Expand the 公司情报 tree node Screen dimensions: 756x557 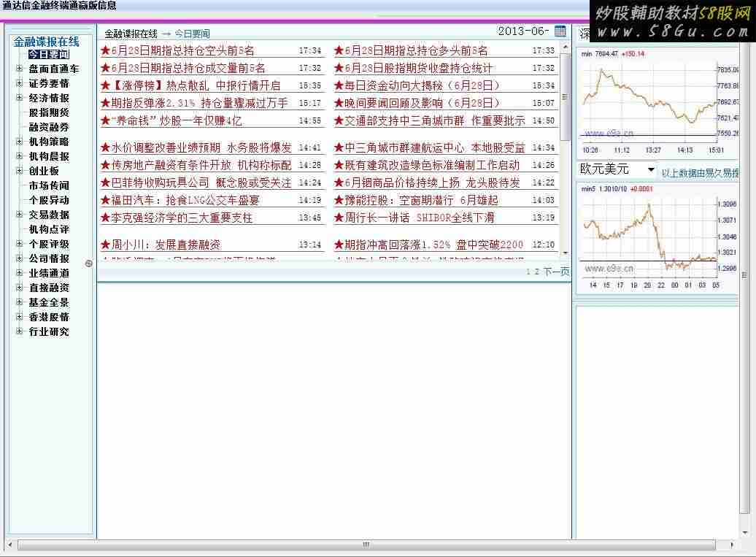click(x=19, y=258)
